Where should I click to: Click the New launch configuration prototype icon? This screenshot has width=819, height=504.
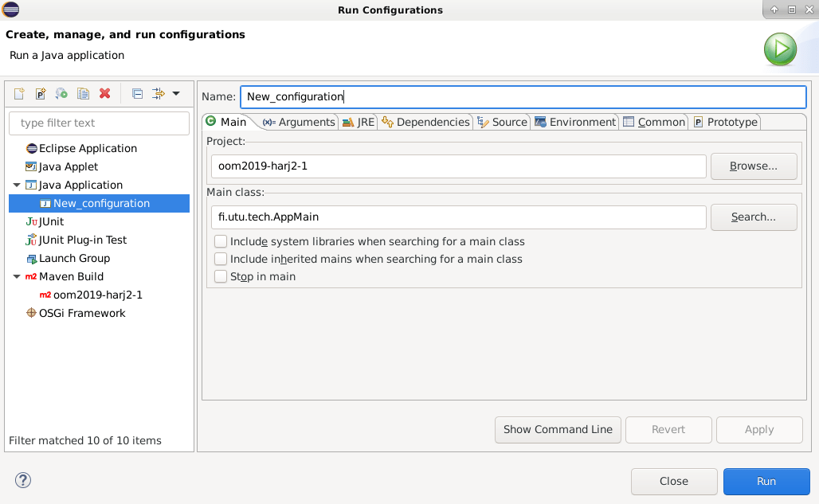[40, 93]
